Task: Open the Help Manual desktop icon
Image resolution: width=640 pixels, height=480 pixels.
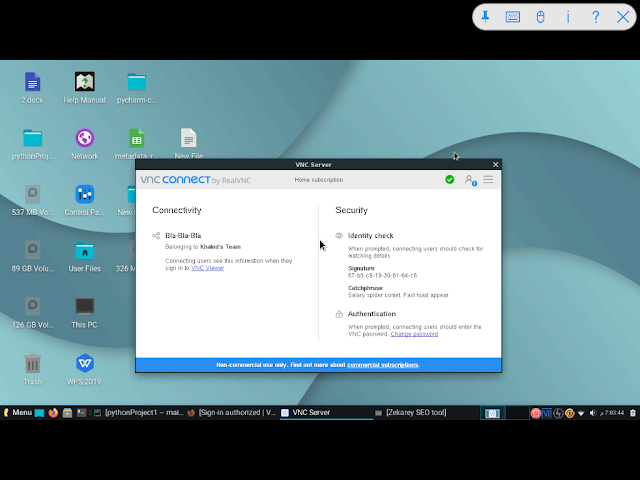Action: click(x=84, y=87)
